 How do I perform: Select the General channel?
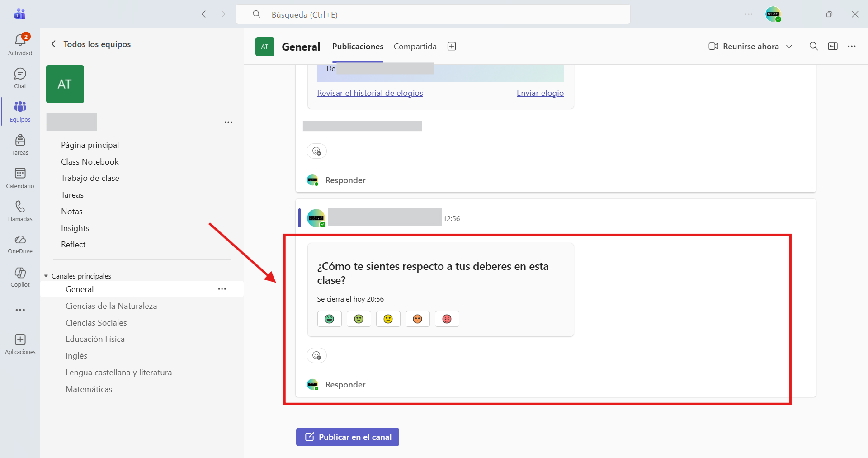142,289
